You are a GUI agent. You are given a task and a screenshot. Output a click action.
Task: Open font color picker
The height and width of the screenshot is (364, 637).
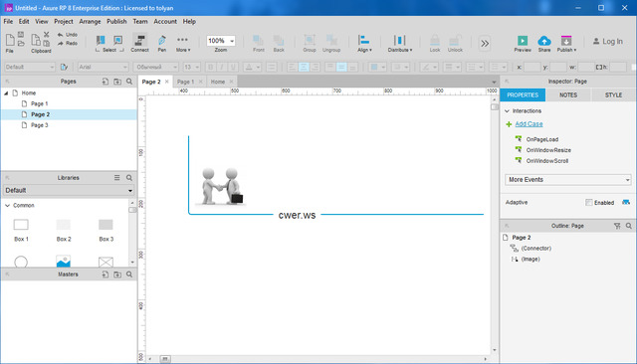pyautogui.click(x=252, y=67)
